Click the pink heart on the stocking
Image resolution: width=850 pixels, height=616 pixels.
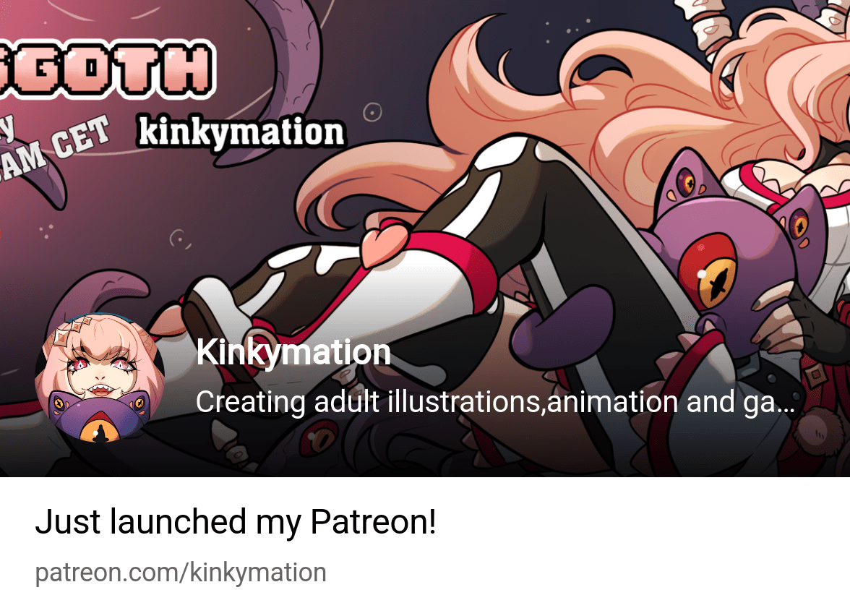(385, 244)
